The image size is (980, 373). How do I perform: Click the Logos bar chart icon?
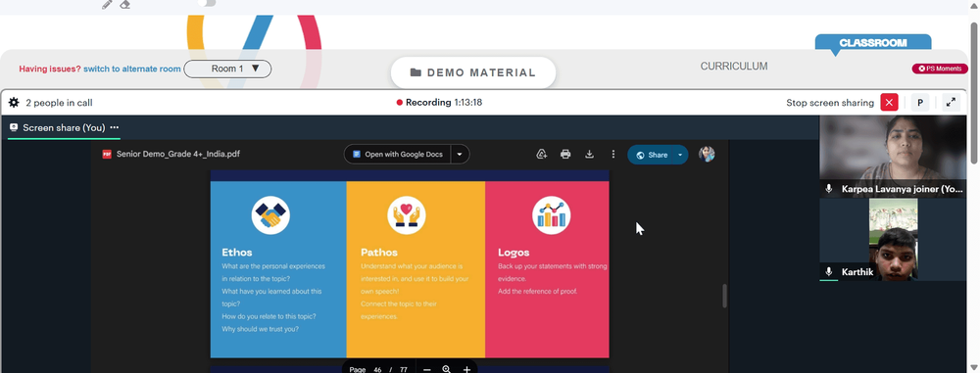tap(551, 215)
